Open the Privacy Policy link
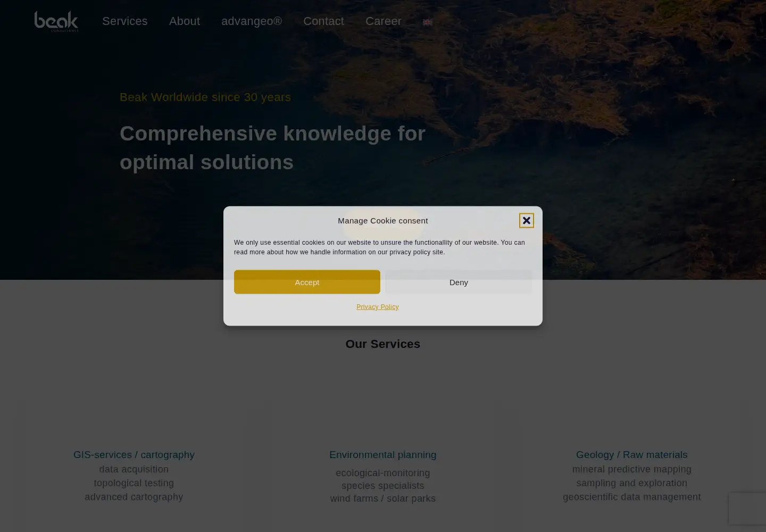The image size is (766, 532). (378, 307)
